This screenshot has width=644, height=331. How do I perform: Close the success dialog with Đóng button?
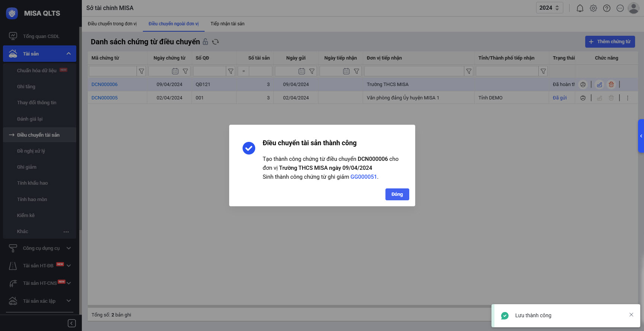pos(397,194)
